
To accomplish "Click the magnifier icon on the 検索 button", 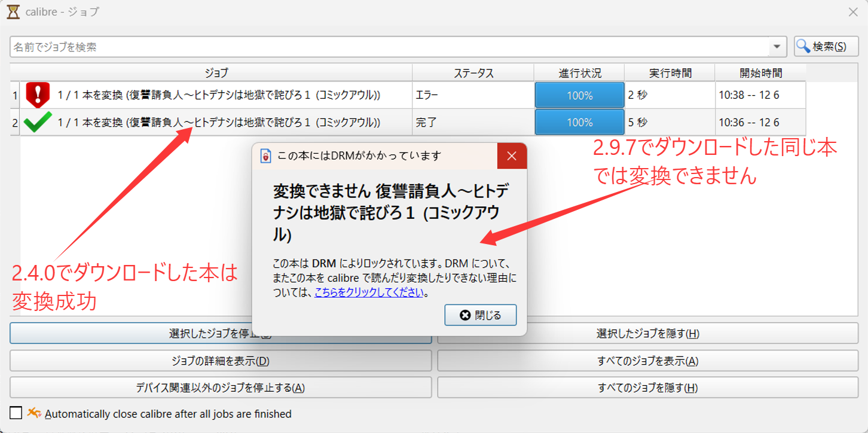I will 803,46.
